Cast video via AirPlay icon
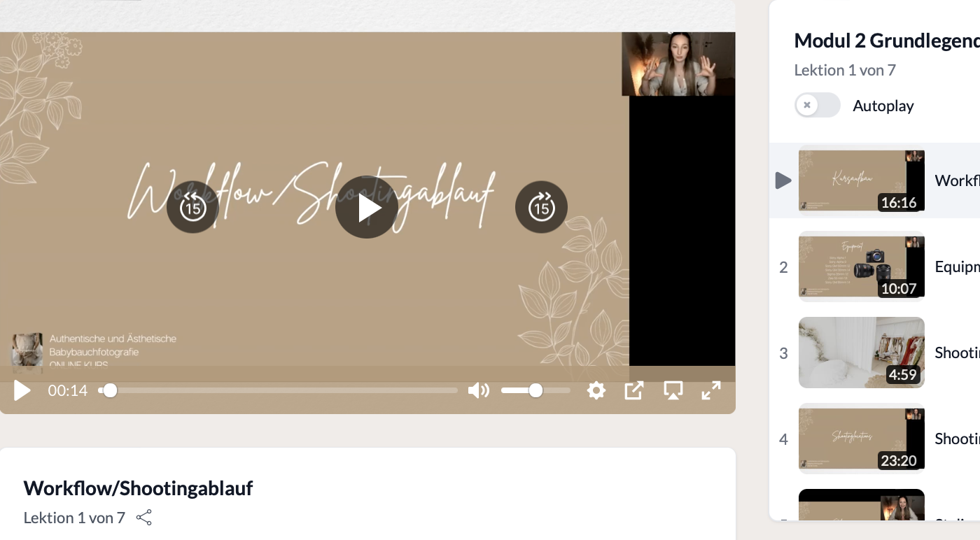The width and height of the screenshot is (980, 540). 673,390
